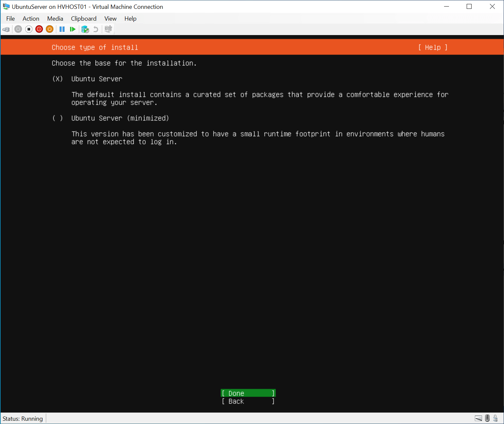Maximize the Virtual Machine Connection window
Image resolution: width=504 pixels, height=424 pixels.
469,7
